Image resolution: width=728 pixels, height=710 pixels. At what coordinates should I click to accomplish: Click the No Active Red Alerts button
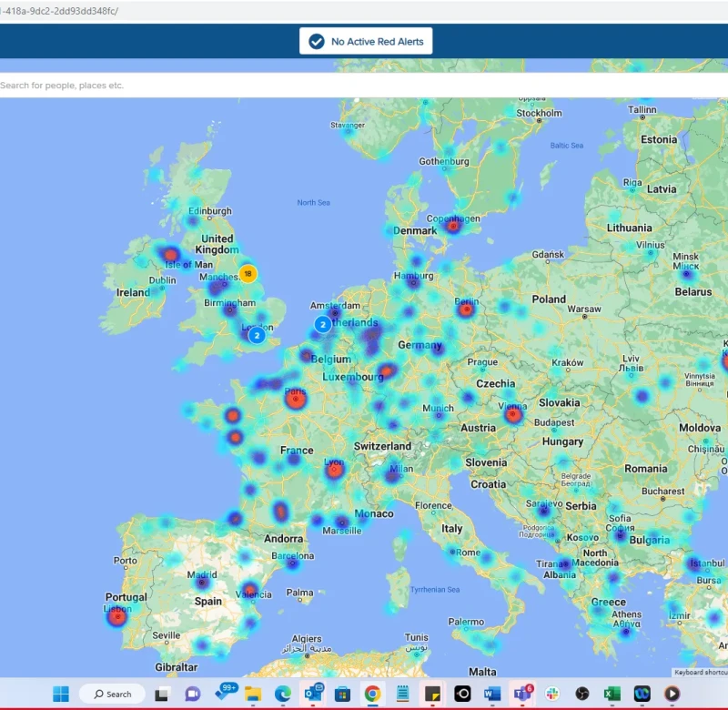366,41
